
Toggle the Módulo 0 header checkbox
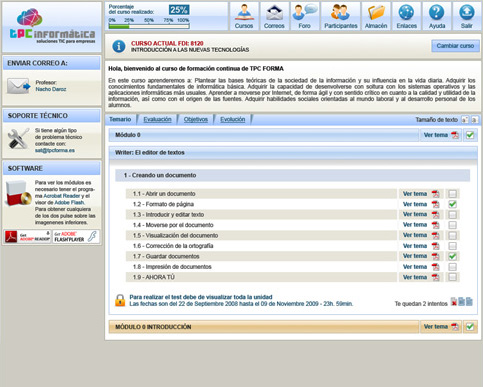pos(470,135)
